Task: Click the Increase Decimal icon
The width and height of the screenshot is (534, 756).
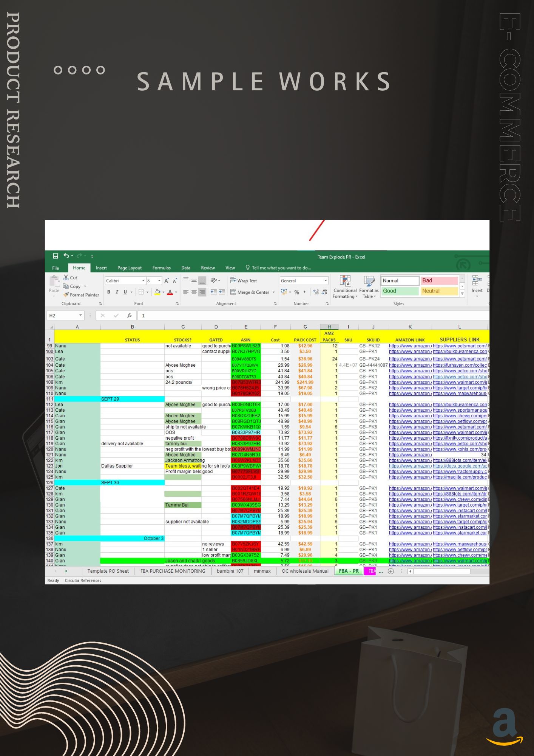Action: 316,292
